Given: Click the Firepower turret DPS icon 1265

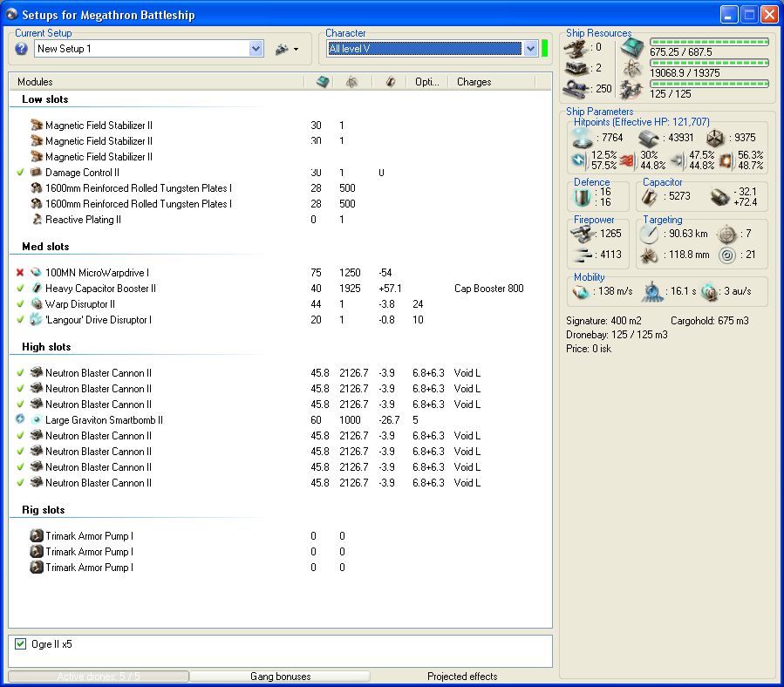Looking at the screenshot, I should [x=582, y=234].
